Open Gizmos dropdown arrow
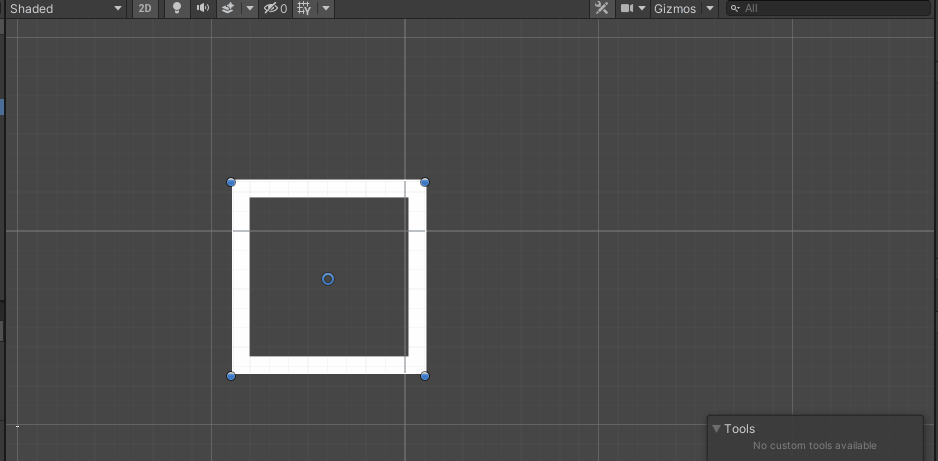938x461 pixels. (x=709, y=8)
